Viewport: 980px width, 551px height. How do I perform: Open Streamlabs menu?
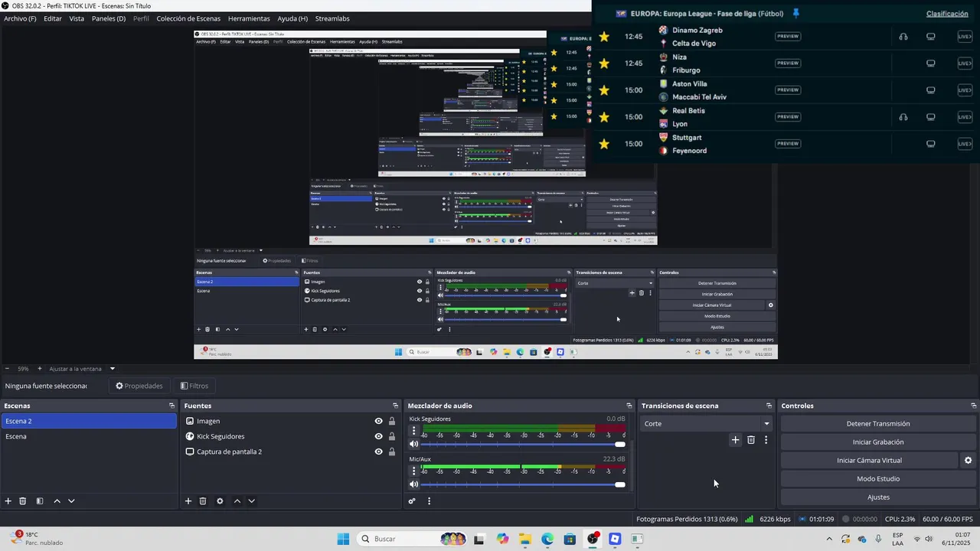point(332,18)
